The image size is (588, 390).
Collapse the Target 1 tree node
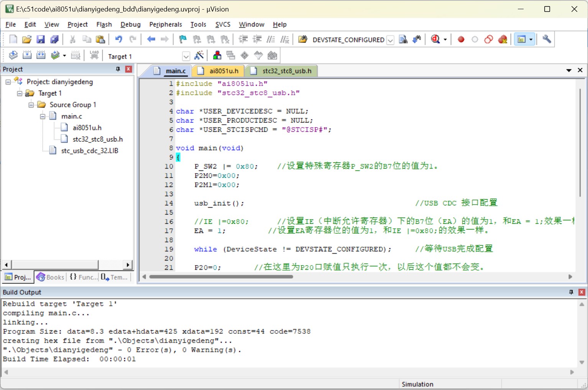tap(19, 93)
